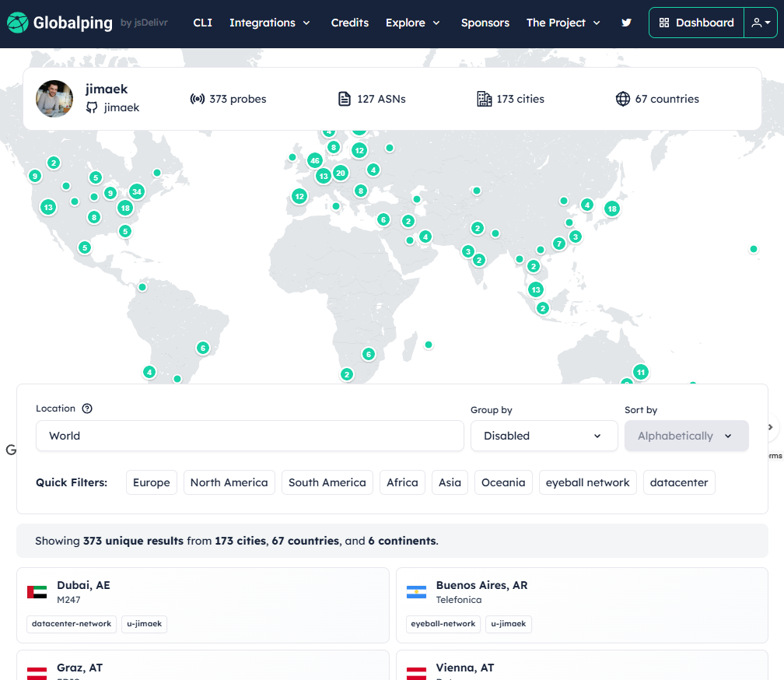Click the u-jimaek tag on Buenos Aires card

click(x=509, y=624)
